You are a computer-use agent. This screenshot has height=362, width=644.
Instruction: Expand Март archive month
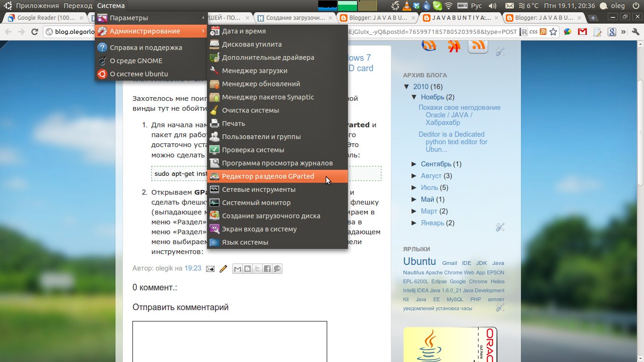click(414, 211)
